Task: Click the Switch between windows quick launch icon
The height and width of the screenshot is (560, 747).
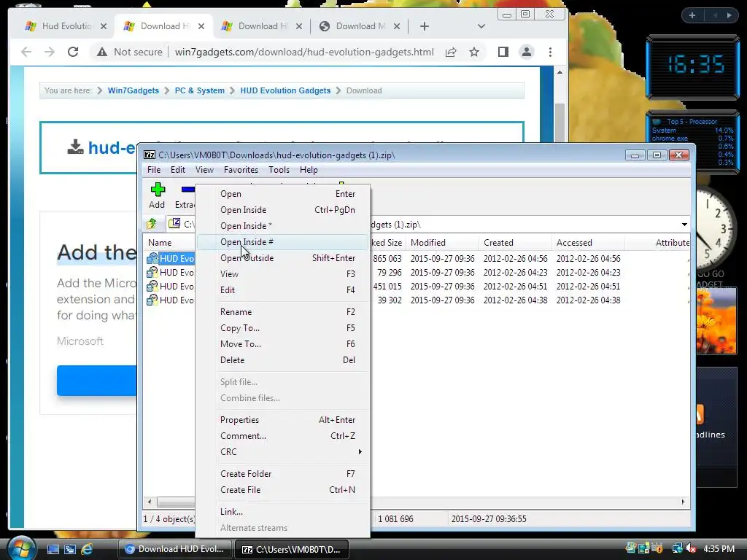Action: click(69, 549)
